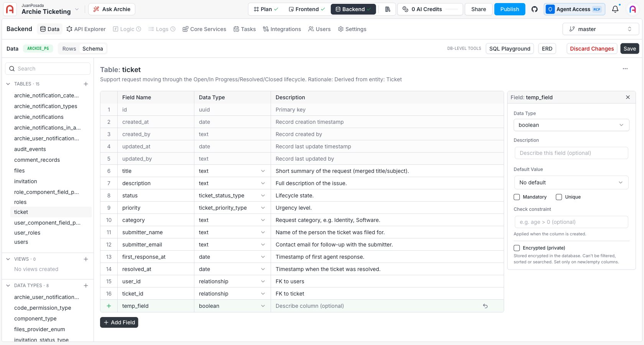This screenshot has width=644, height=345.
Task: Check the Unique checkbox
Action: [559, 197]
